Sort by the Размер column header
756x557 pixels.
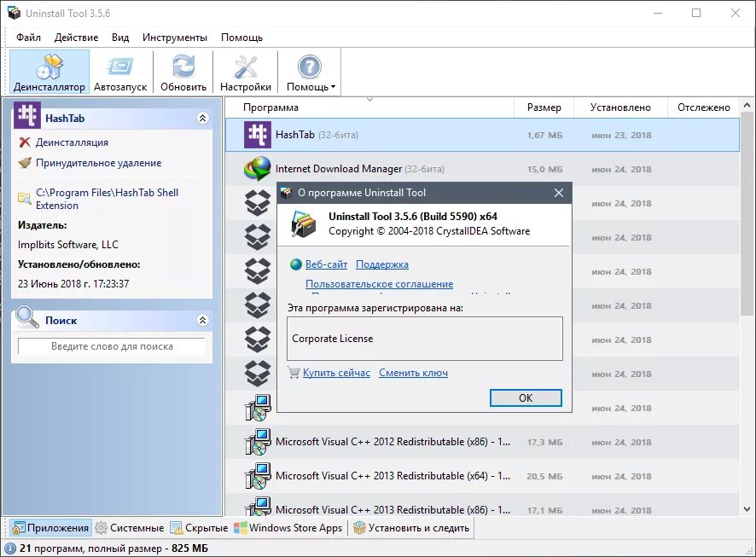point(544,107)
